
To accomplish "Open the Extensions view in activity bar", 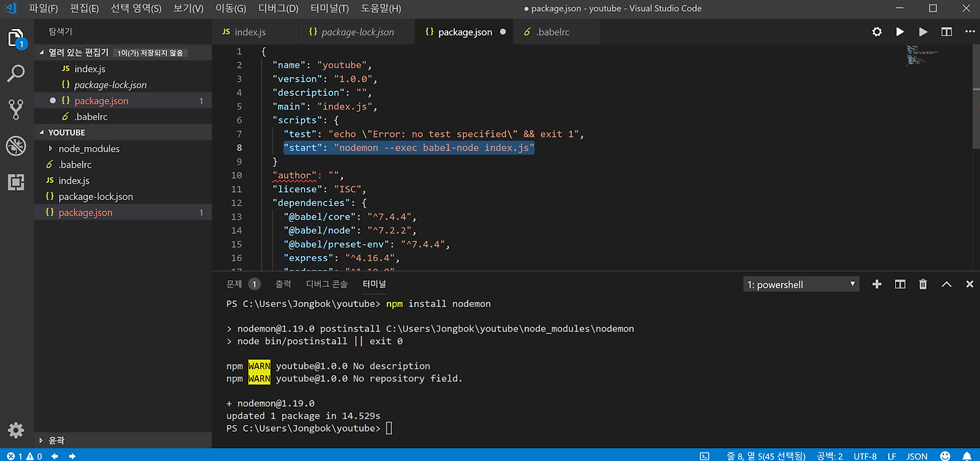I will coord(16,181).
